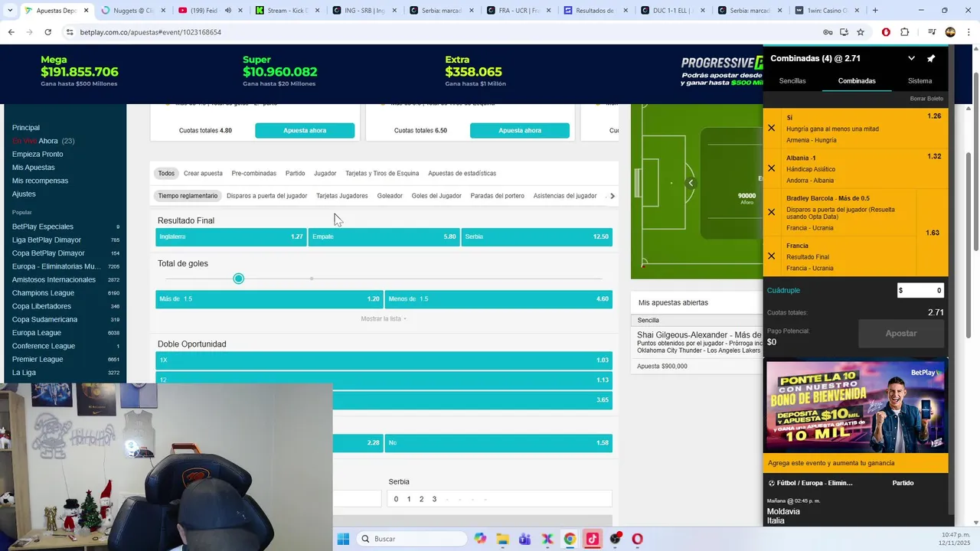This screenshot has width=980, height=551.
Task: Click Borrar Boleto link
Action: point(926,99)
